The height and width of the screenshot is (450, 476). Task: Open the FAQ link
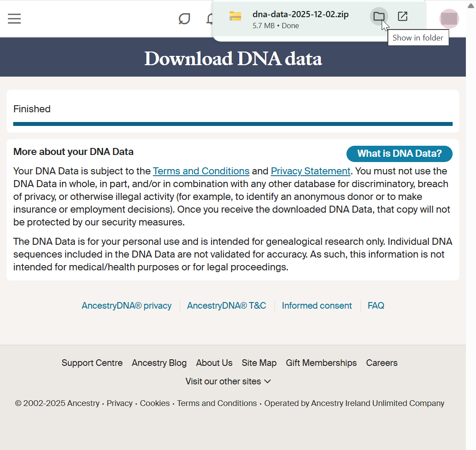pos(376,306)
